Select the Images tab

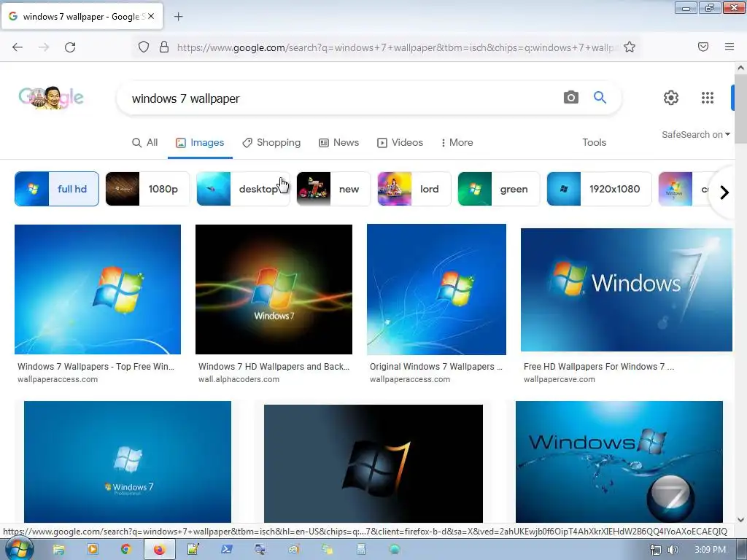[x=200, y=142]
